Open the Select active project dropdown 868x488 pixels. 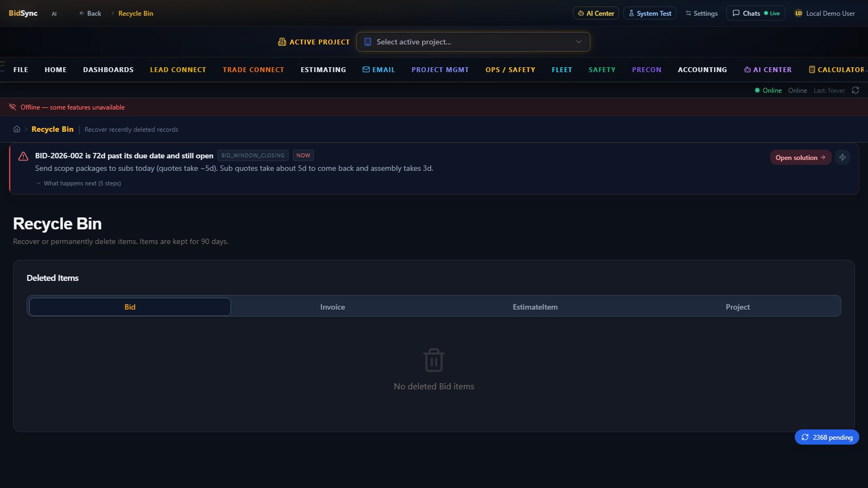pyautogui.click(x=473, y=42)
